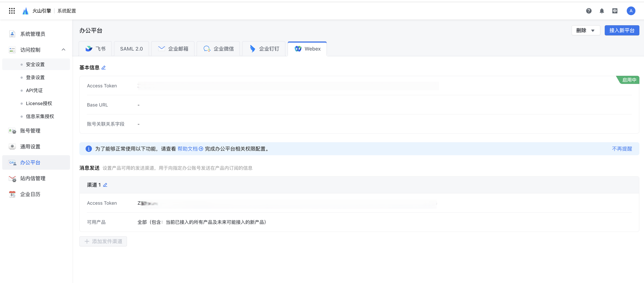
Task: Open the app launcher grid icon
Action: point(12,11)
